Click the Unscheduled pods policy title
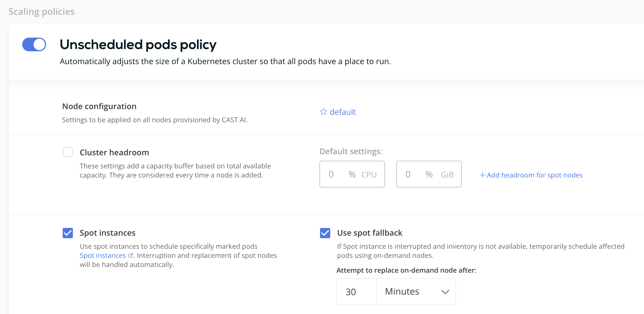Viewport: 644px width, 314px height. point(138,44)
